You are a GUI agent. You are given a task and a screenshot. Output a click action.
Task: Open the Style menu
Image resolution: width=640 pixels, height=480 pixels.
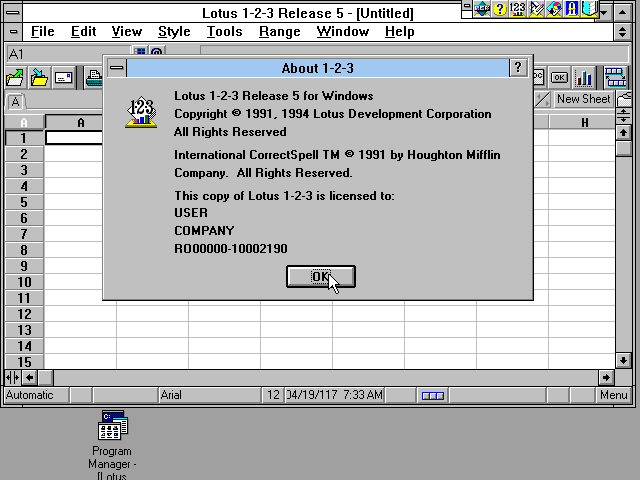click(174, 31)
